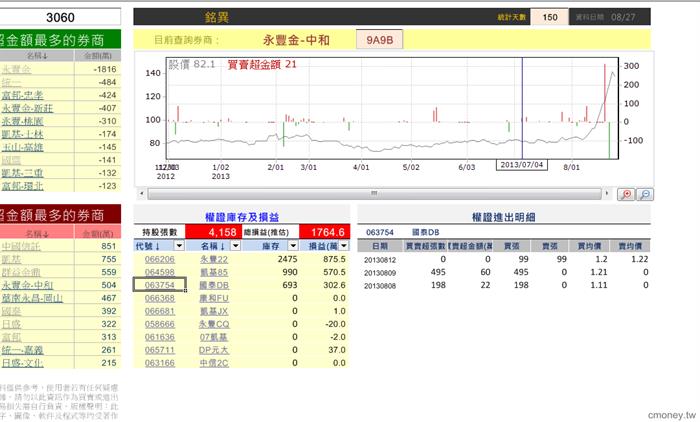Click the 賣均價 column header
The height and width of the screenshot is (422, 700).
[x=630, y=246]
